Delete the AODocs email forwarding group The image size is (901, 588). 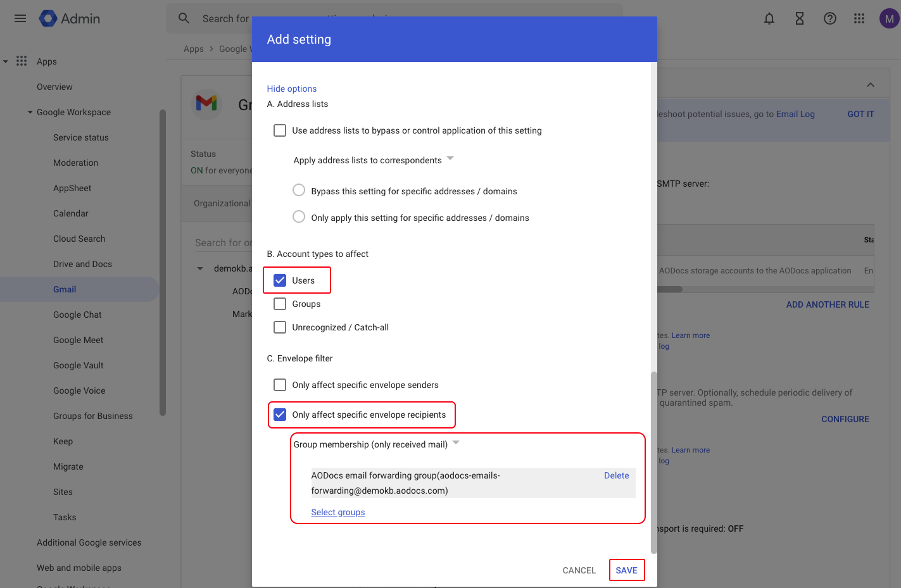pos(616,475)
